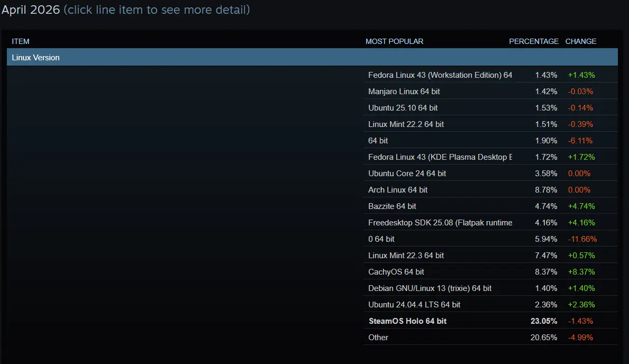Click the PERCENTAGE column header
This screenshot has width=629, height=364.
534,41
